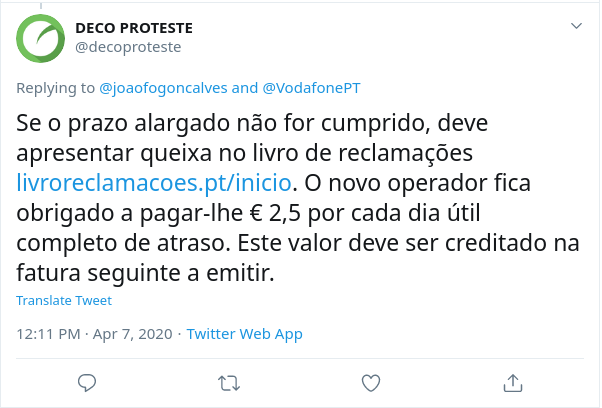Open the share tweet upload icon
The image size is (602, 408).
click(x=513, y=383)
